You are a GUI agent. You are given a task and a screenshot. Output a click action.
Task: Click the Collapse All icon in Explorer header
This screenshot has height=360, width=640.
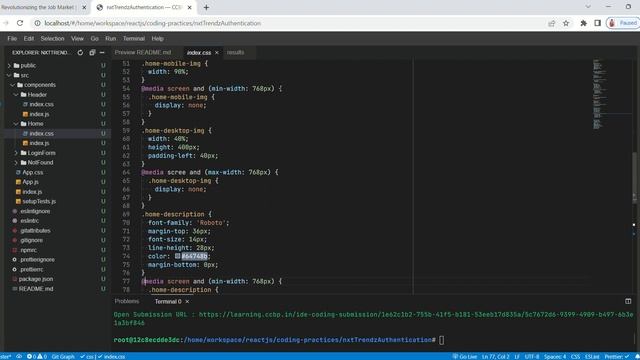[x=92, y=53]
